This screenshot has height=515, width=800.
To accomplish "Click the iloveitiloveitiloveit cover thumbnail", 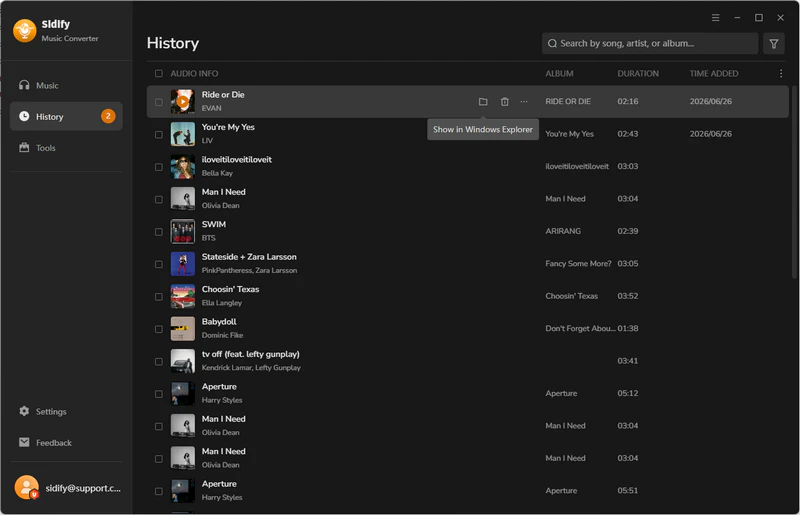I will coord(183,166).
